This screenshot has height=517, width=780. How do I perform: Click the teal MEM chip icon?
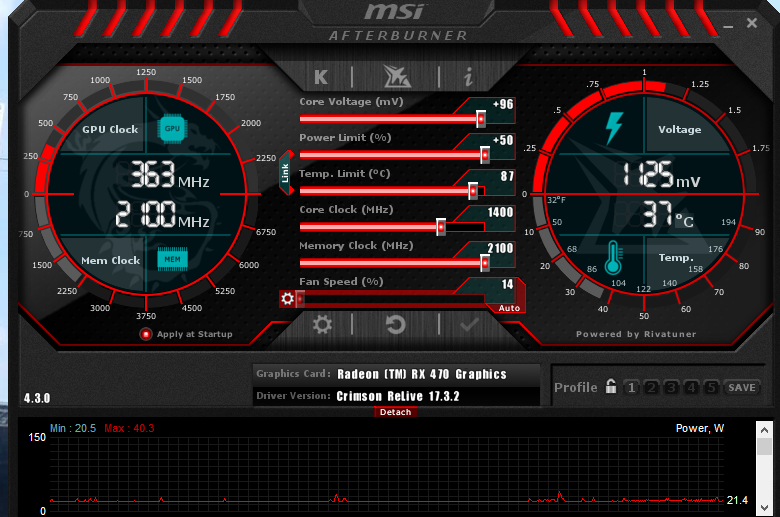172,259
